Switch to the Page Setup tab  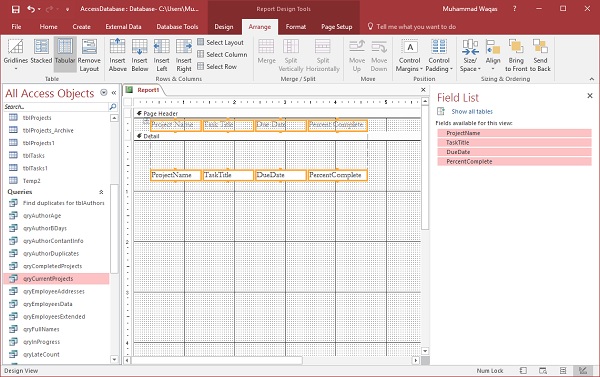[x=337, y=27]
